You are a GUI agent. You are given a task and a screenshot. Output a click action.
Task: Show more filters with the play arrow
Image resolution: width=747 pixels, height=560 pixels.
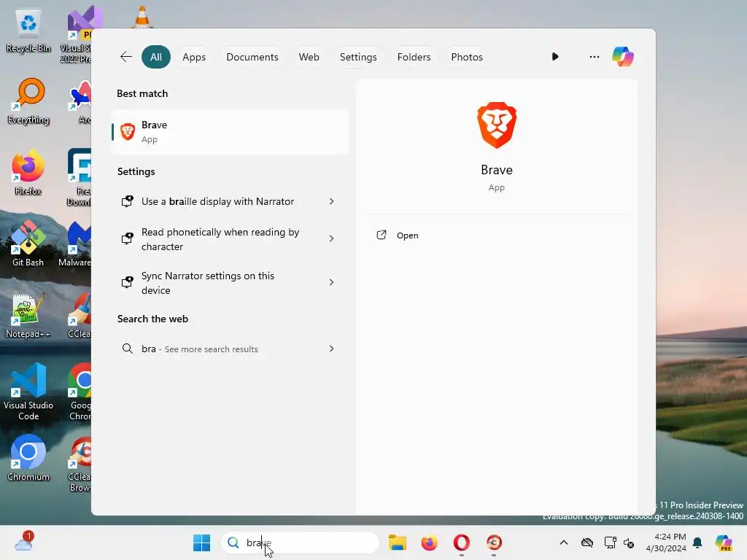pyautogui.click(x=555, y=57)
